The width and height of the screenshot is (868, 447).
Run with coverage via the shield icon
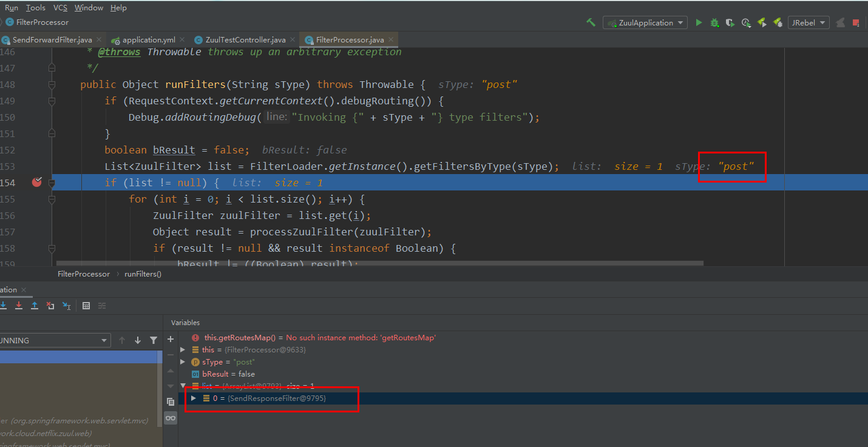pos(730,22)
